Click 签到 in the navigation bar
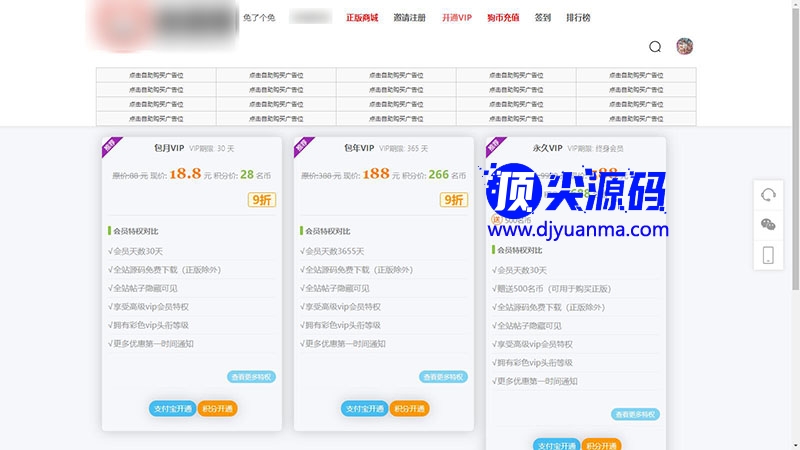The image size is (800, 450). click(542, 17)
